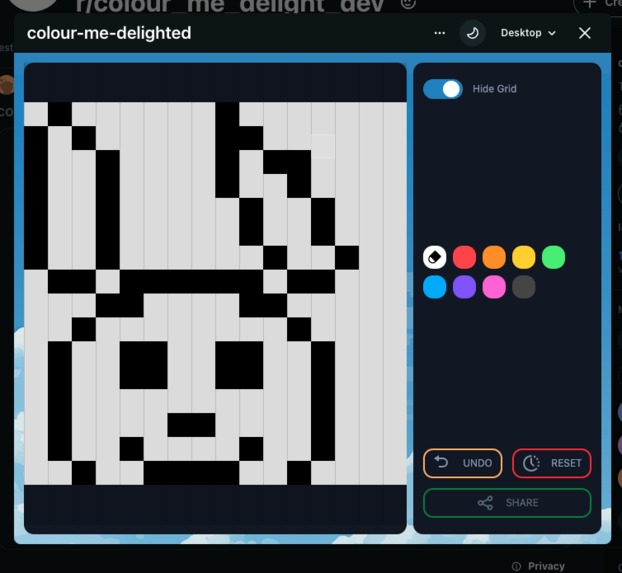Pick the yellow color swatch
622x573 pixels.
[524, 257]
